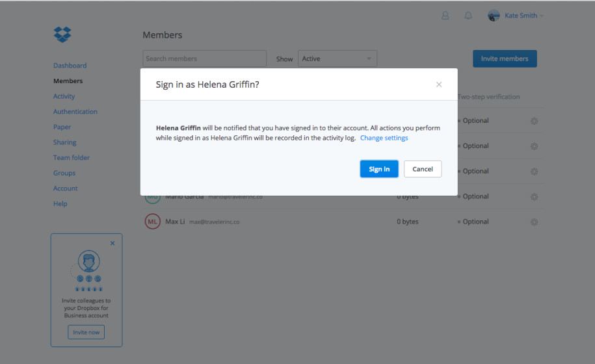Viewport: 595px width, 364px height.
Task: Open the Sharing settings page
Action: (64, 142)
